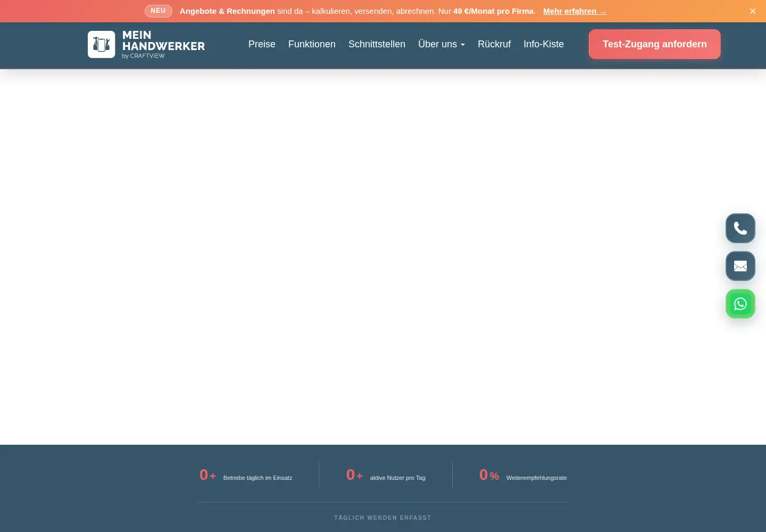Click the 'Angebote & Rechnungen' banner text
Image resolution: width=766 pixels, height=532 pixels.
pyautogui.click(x=227, y=11)
